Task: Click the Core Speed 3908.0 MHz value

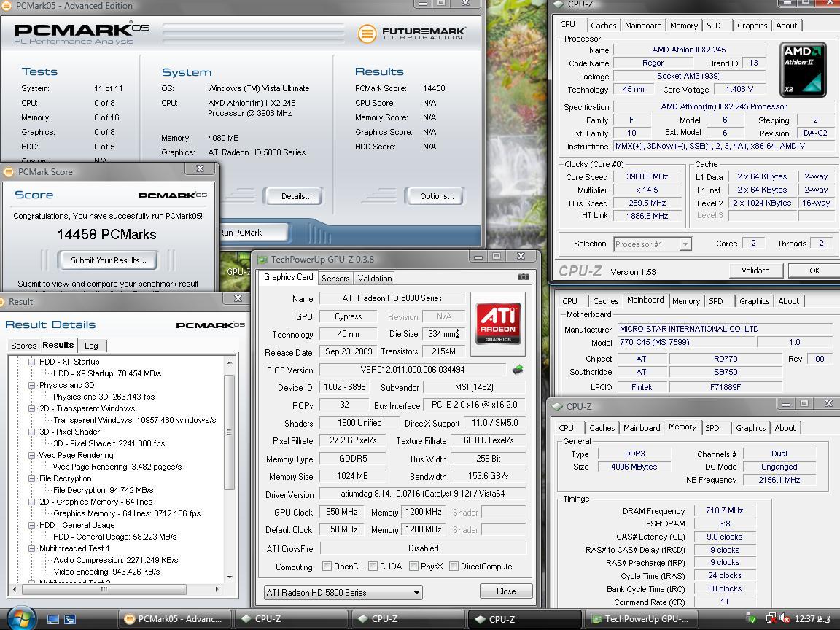Action: pos(647,176)
